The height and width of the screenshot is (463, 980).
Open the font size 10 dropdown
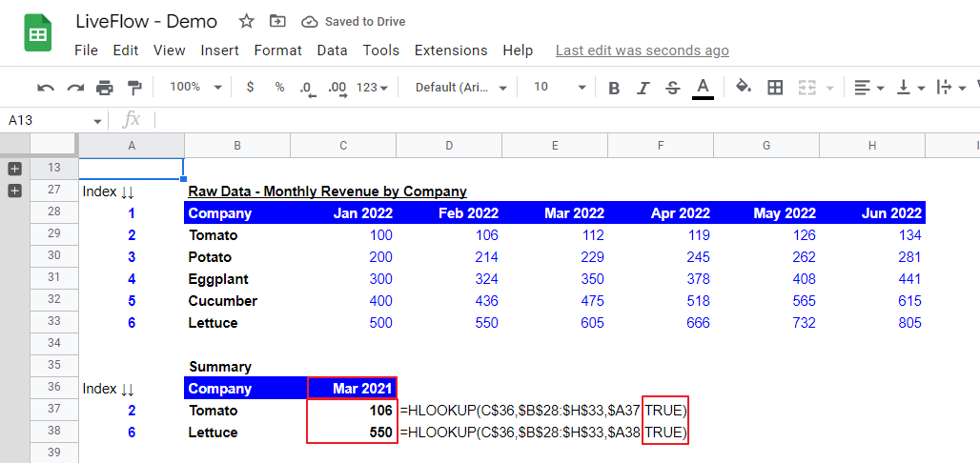coord(560,87)
